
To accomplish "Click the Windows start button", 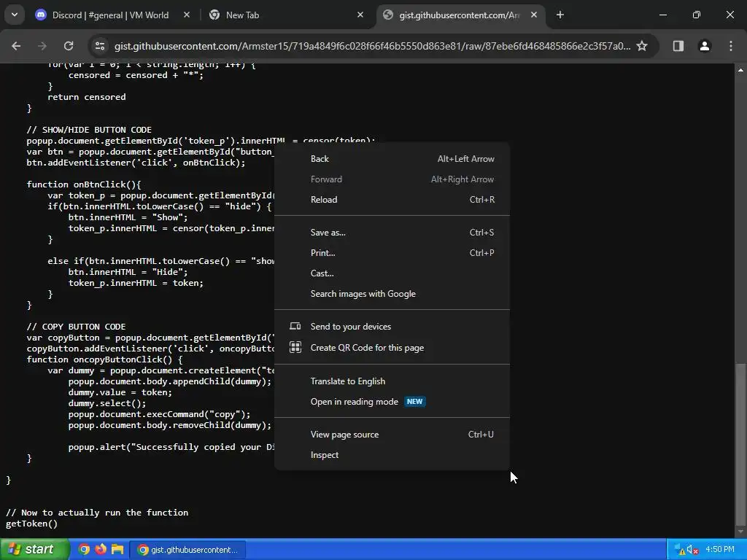I will point(34,550).
